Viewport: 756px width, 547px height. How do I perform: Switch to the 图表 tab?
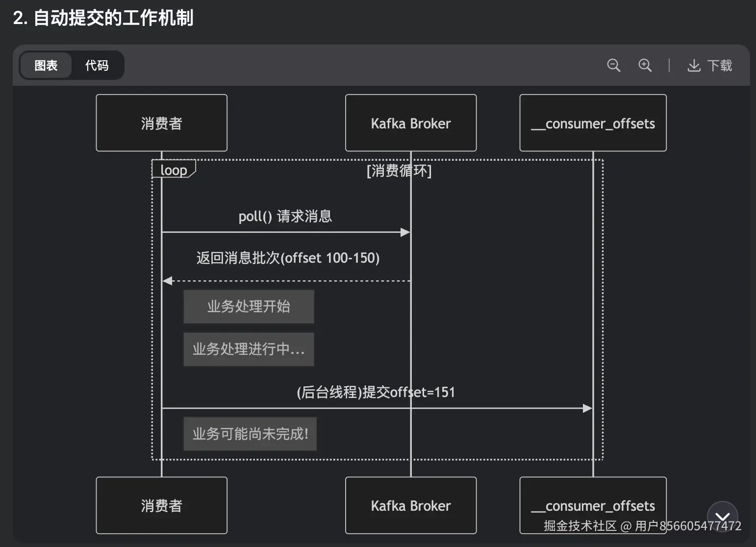46,65
